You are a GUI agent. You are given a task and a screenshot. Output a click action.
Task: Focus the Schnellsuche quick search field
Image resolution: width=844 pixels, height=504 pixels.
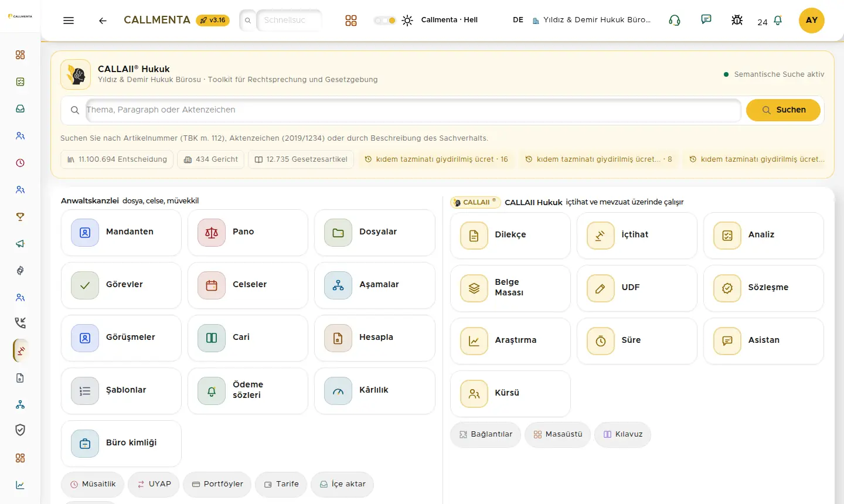point(289,21)
